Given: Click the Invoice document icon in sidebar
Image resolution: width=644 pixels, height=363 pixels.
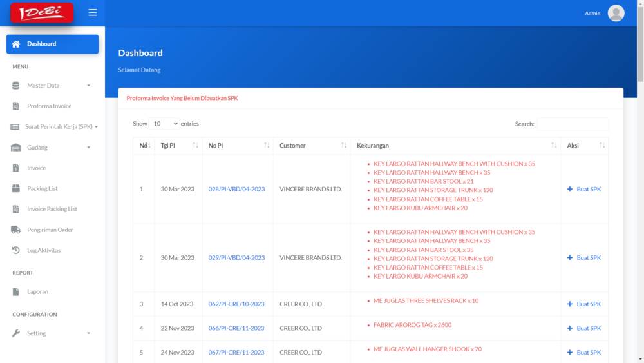Looking at the screenshot, I should pyautogui.click(x=16, y=168).
